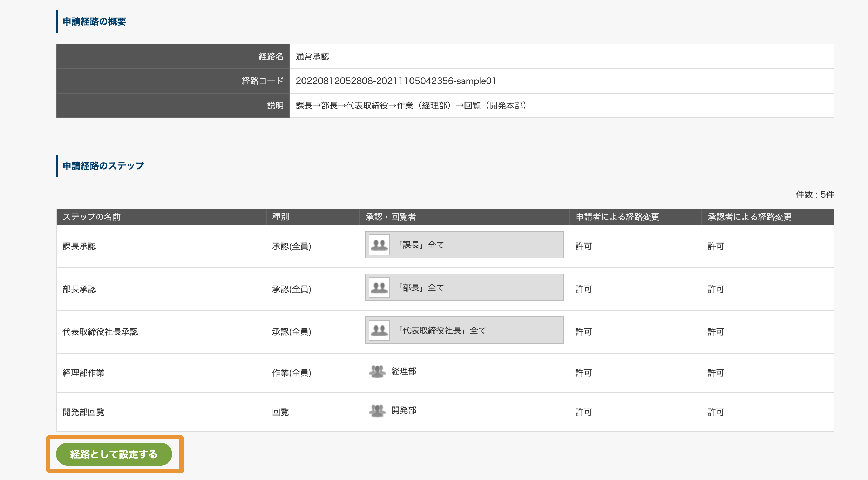Image resolution: width=868 pixels, height=480 pixels.
Task: Click 申請者 許可 in 代表取締役社長承認 row
Action: click(x=584, y=332)
